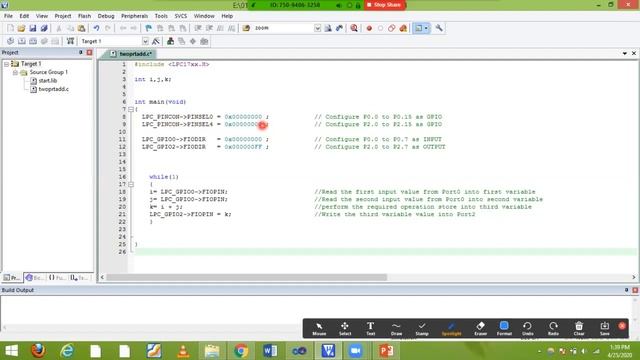This screenshot has width=640, height=360.
Task: Insert a breakpoint with red dot icon
Action: pyautogui.click(x=369, y=28)
